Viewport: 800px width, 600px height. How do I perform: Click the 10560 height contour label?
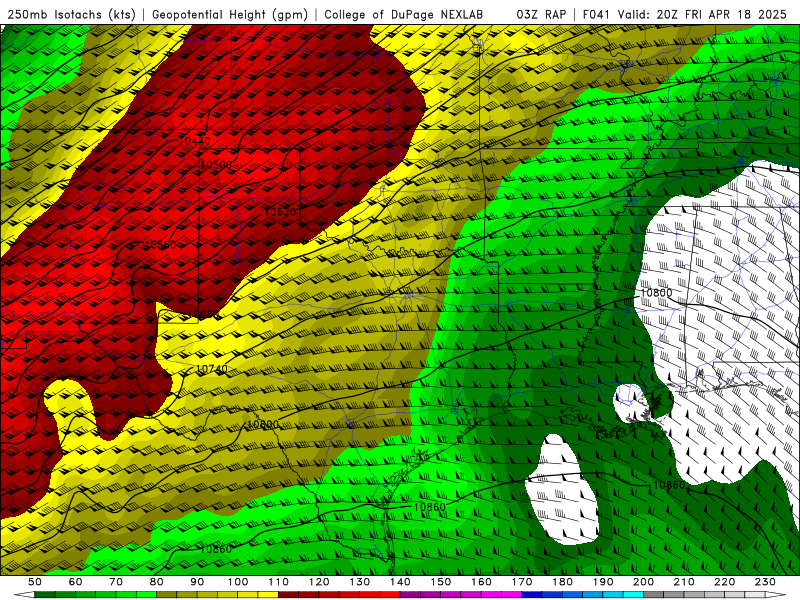161,245
